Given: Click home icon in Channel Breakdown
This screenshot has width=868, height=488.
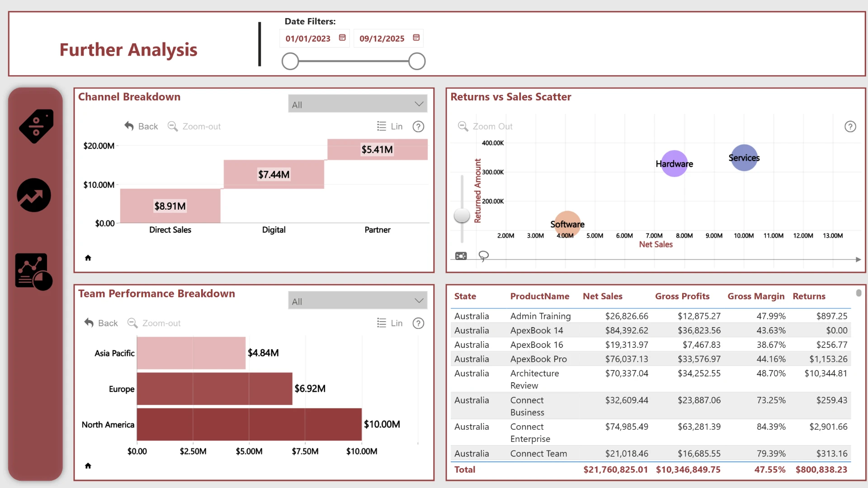Looking at the screenshot, I should pos(88,258).
